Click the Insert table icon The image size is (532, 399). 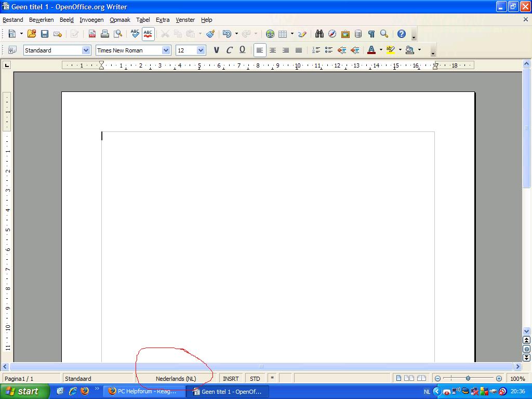pyautogui.click(x=283, y=34)
